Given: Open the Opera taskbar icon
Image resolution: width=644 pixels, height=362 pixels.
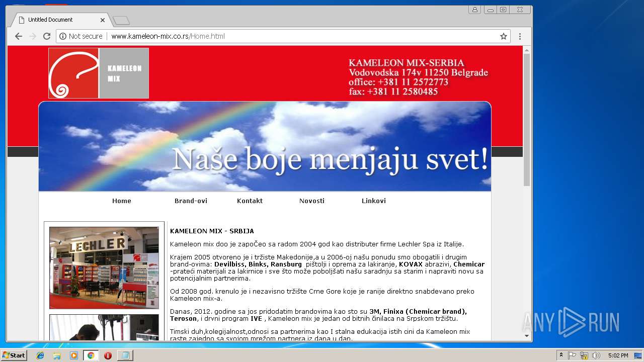Looking at the screenshot, I should coord(108,355).
